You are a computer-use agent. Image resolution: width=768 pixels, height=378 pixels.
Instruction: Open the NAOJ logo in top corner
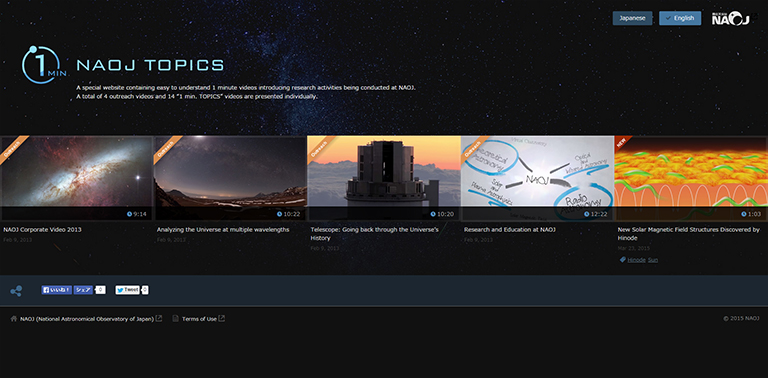(x=730, y=19)
